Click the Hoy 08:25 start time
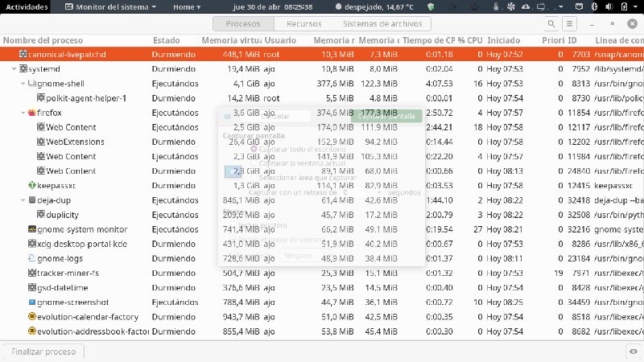Screen dimensions: 644x362 click(x=505, y=302)
